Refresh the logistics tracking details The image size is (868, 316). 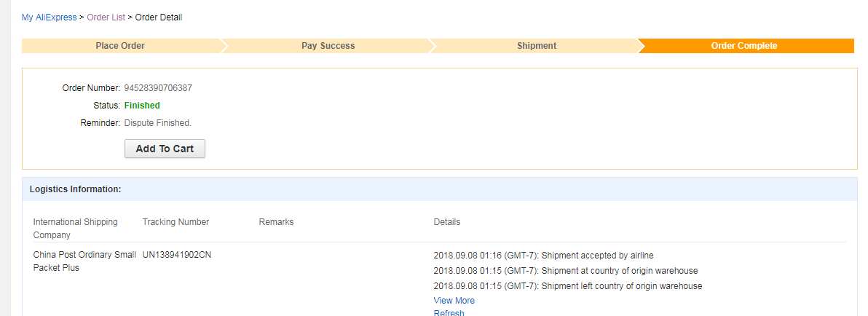click(x=449, y=313)
